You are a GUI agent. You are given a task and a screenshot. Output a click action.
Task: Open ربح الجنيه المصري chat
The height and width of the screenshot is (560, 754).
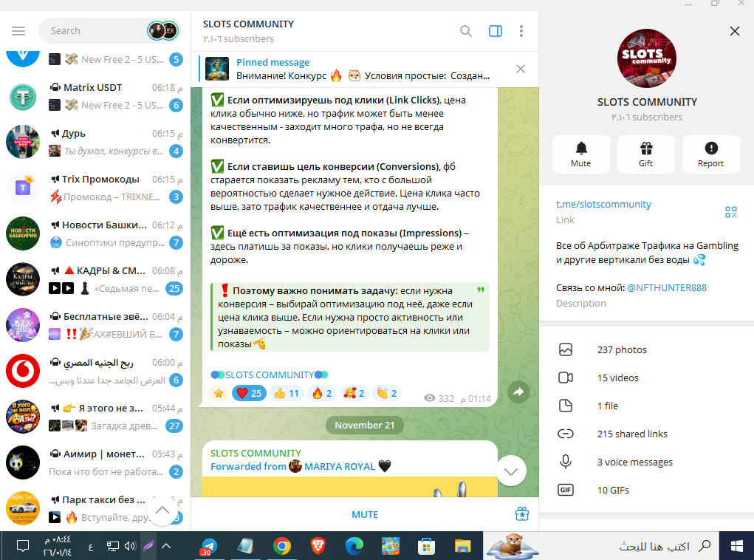[x=95, y=371]
